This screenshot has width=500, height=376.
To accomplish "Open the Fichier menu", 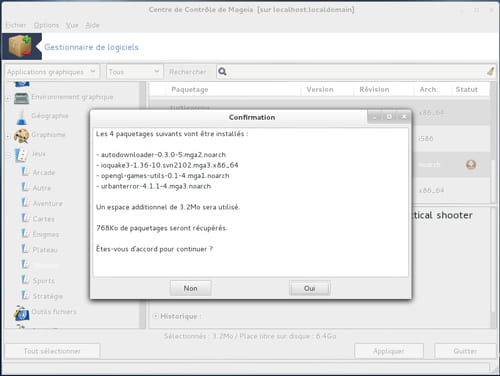I will tap(16, 25).
